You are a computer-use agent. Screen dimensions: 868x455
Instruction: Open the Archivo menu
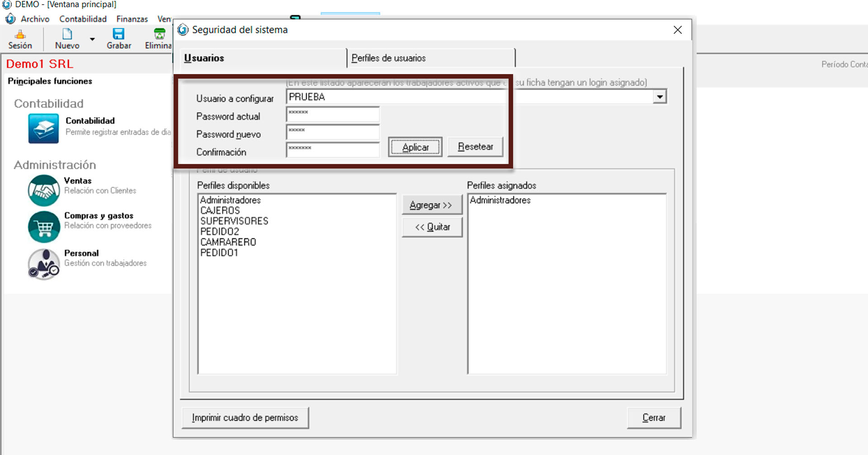(35, 19)
